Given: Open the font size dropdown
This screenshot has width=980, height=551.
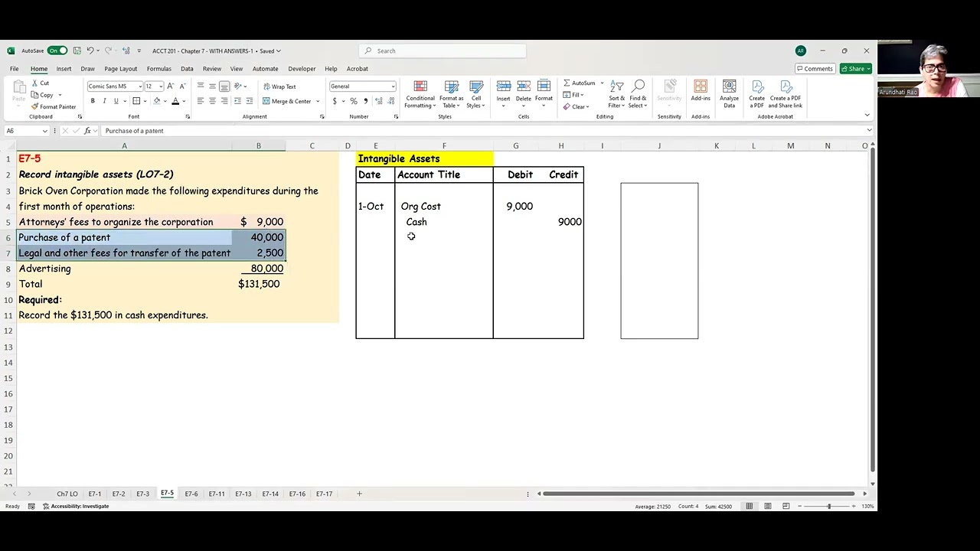Looking at the screenshot, I should pos(161,86).
